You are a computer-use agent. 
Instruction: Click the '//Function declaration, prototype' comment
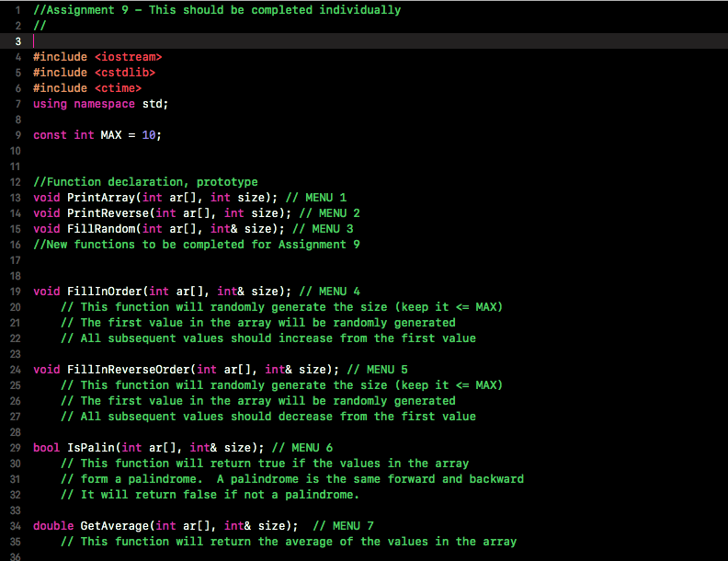pyautogui.click(x=145, y=182)
